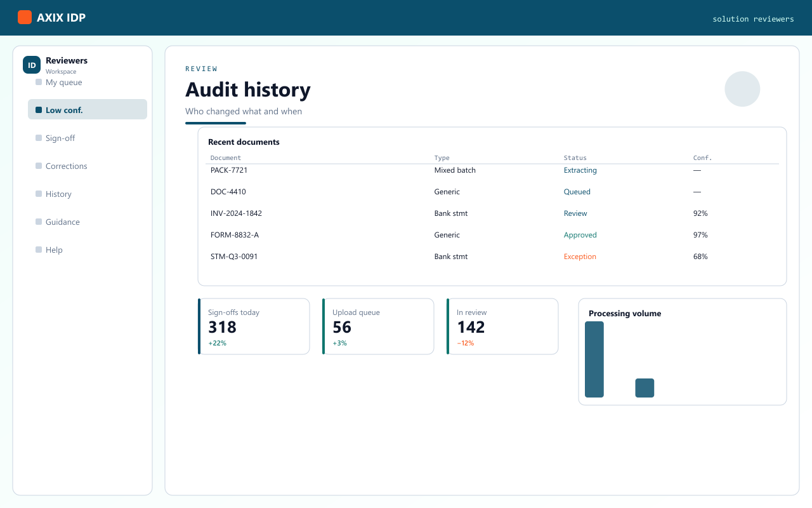Open the History sidebar item
812x508 pixels.
pyautogui.click(x=88, y=194)
